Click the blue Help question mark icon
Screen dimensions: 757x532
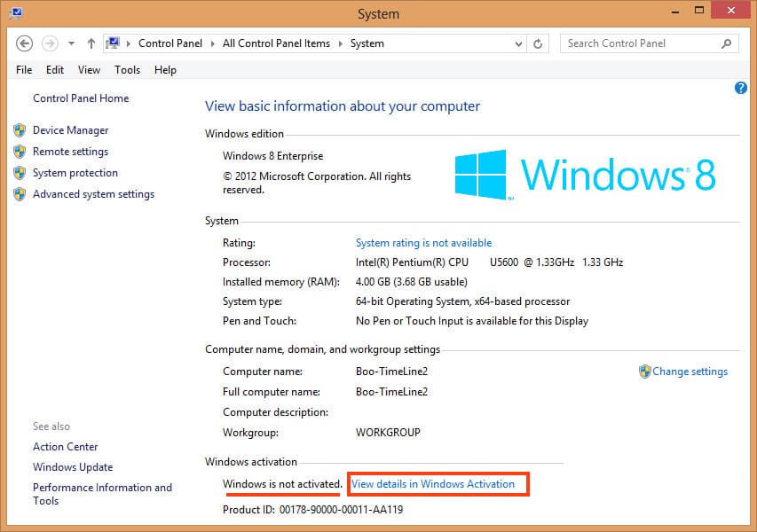tap(741, 88)
